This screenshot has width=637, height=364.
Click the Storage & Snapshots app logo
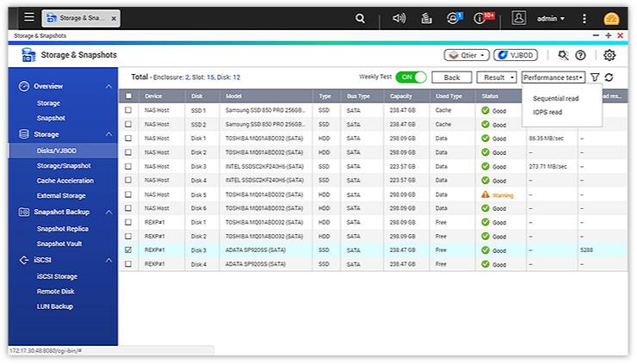tap(28, 55)
